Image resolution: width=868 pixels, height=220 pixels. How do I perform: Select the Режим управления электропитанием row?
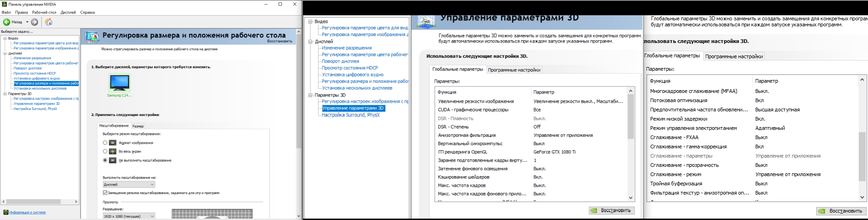pos(752,128)
